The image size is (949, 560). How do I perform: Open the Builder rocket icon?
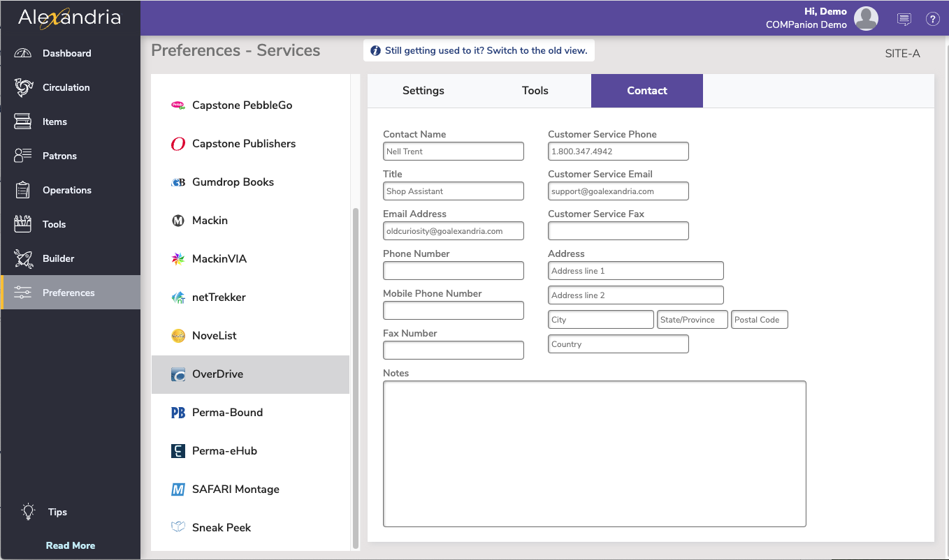(x=23, y=258)
